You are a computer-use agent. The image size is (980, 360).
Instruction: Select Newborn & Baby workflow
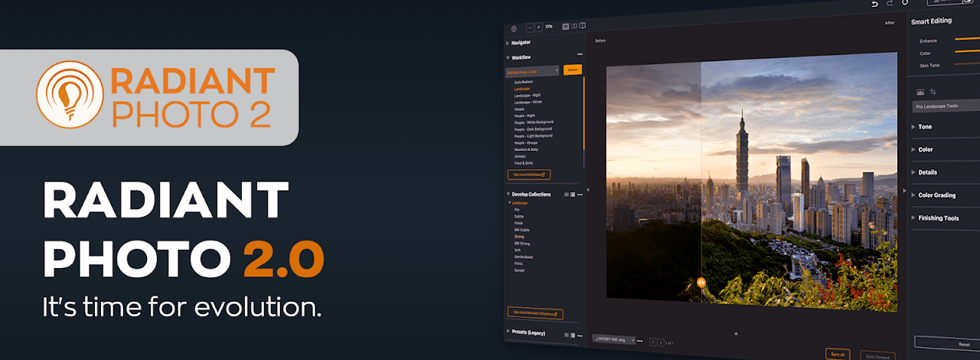[526, 149]
